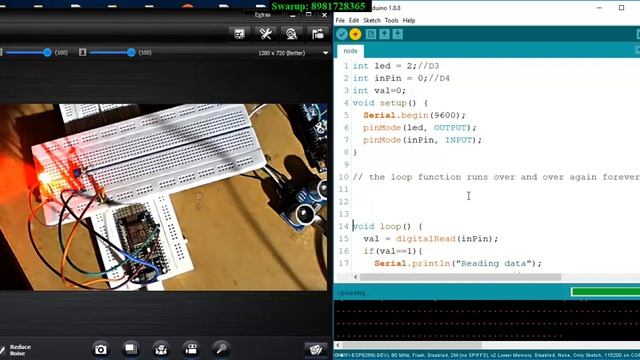Click the left arrow of editor horizontal scrollbar
Screen dimensions: 640x360
click(x=356, y=277)
